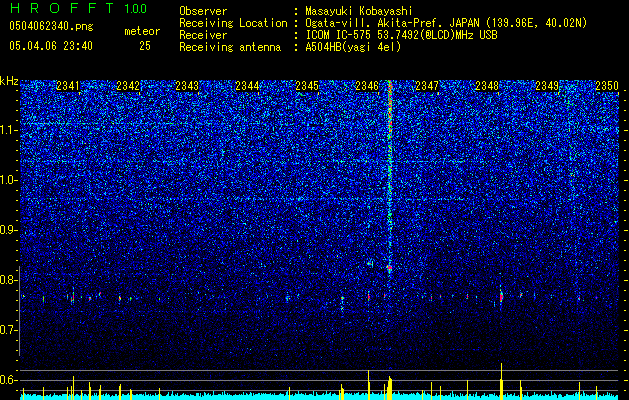This screenshot has height=400, width=629.
Task: Click the 0.8 kHz axis label
Action: [8, 280]
